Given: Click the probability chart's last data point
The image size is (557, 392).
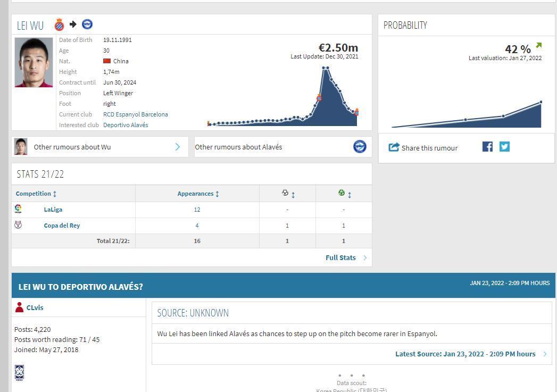Looking at the screenshot, I should coord(541,102).
